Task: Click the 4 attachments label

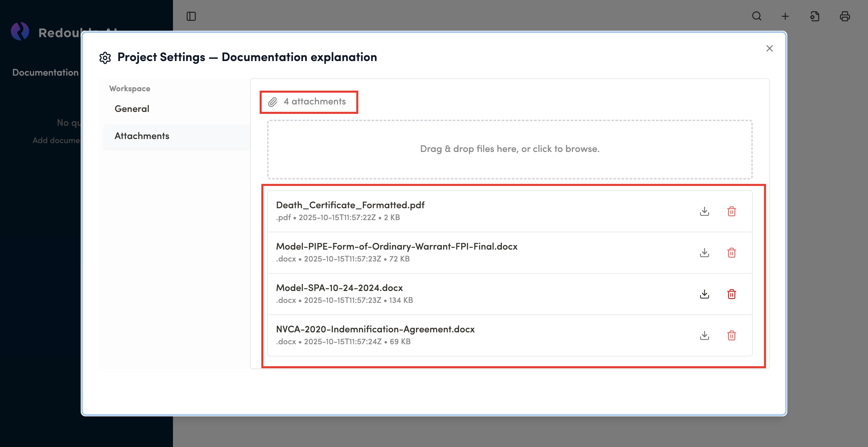Action: click(314, 102)
